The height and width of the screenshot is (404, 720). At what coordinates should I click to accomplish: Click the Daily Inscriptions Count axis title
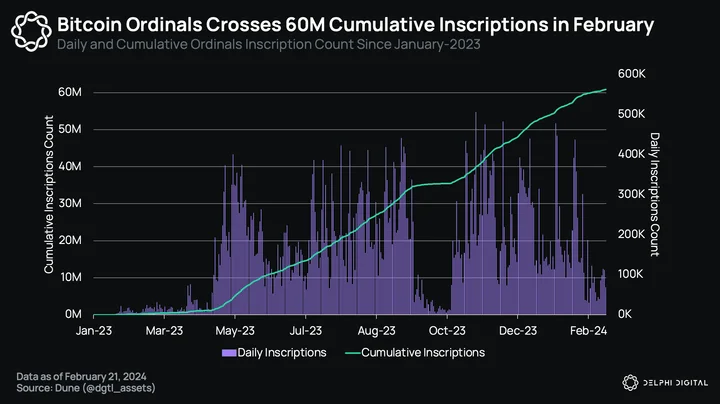coord(655,194)
